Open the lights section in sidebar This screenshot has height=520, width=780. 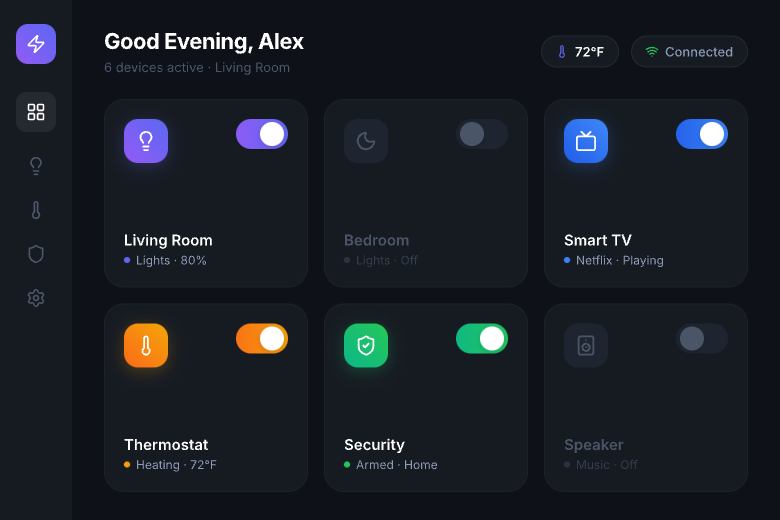point(36,166)
